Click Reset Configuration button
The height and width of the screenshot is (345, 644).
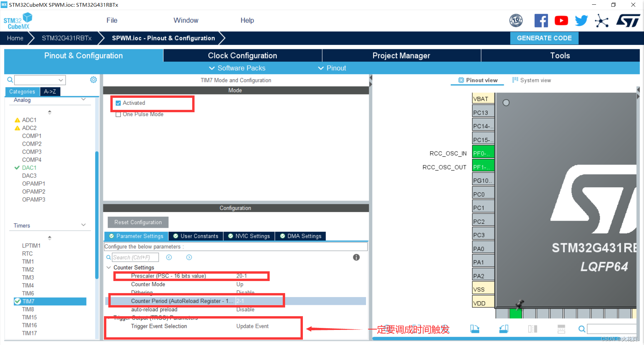tap(138, 222)
